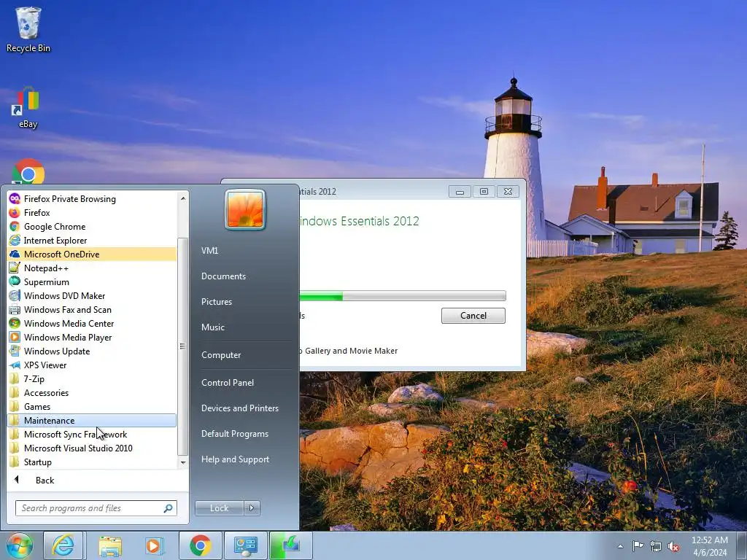Start Internet Explorer from the programs list
The width and height of the screenshot is (747, 560).
click(x=92, y=241)
